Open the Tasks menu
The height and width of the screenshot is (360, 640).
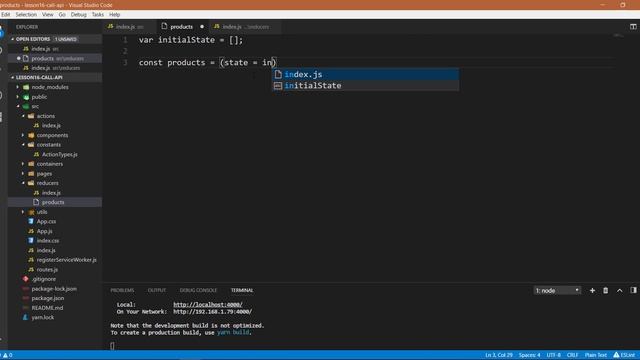pos(98,14)
